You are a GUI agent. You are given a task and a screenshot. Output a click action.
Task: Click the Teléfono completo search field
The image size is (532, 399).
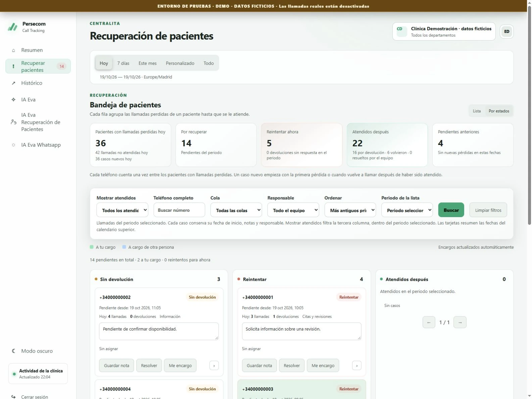[179, 210]
